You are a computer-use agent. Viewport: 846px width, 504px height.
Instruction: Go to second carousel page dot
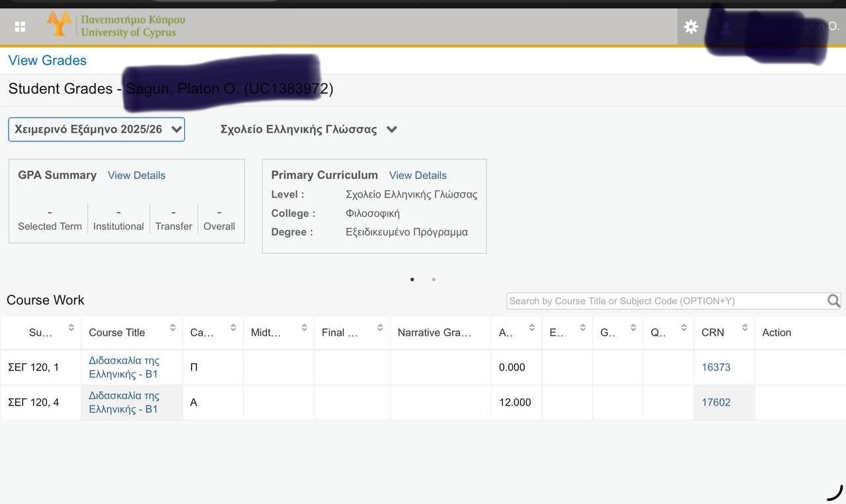coord(434,279)
